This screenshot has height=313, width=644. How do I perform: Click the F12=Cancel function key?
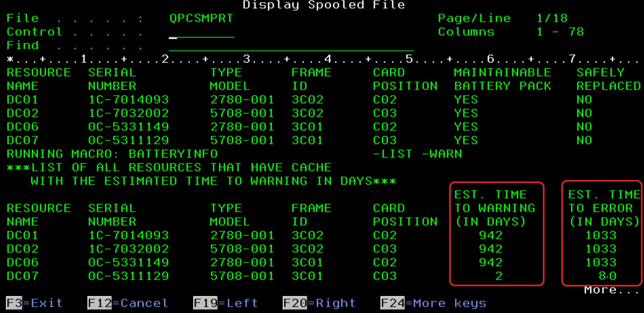click(x=128, y=303)
